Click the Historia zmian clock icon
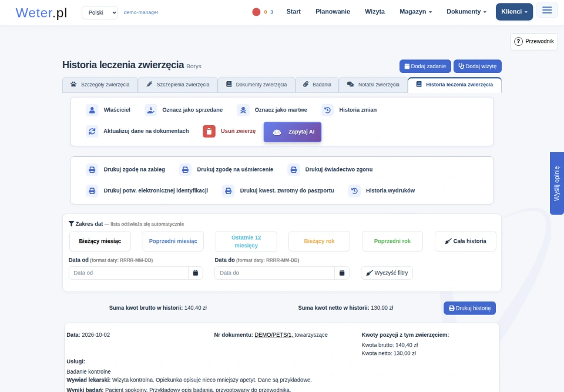The height and width of the screenshot is (392, 564). coord(327,110)
